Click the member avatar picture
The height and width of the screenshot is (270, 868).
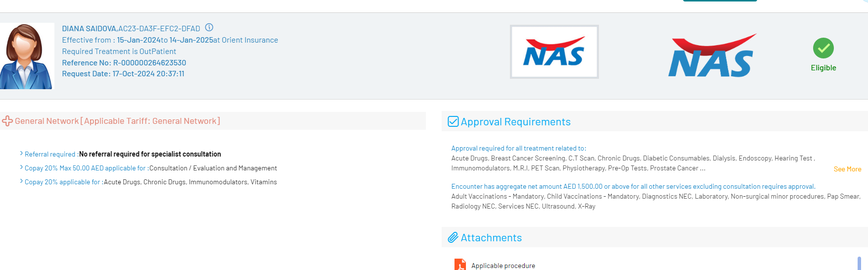(27, 56)
